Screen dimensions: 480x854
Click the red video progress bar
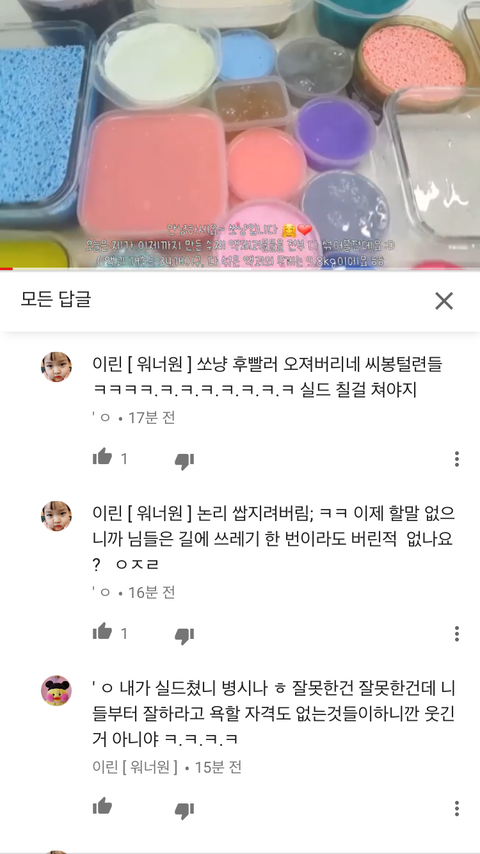pyautogui.click(x=6, y=269)
